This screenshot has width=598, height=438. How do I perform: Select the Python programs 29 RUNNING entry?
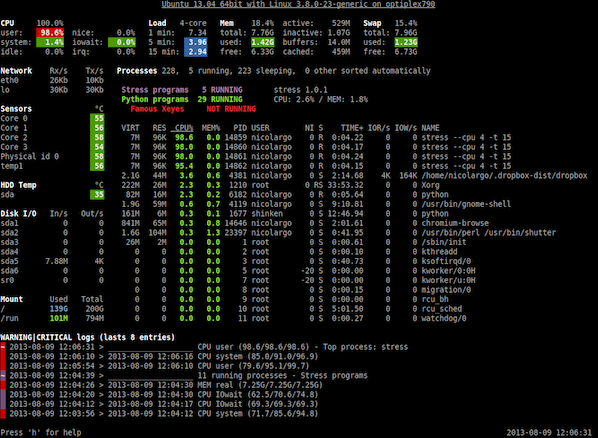[x=182, y=99]
